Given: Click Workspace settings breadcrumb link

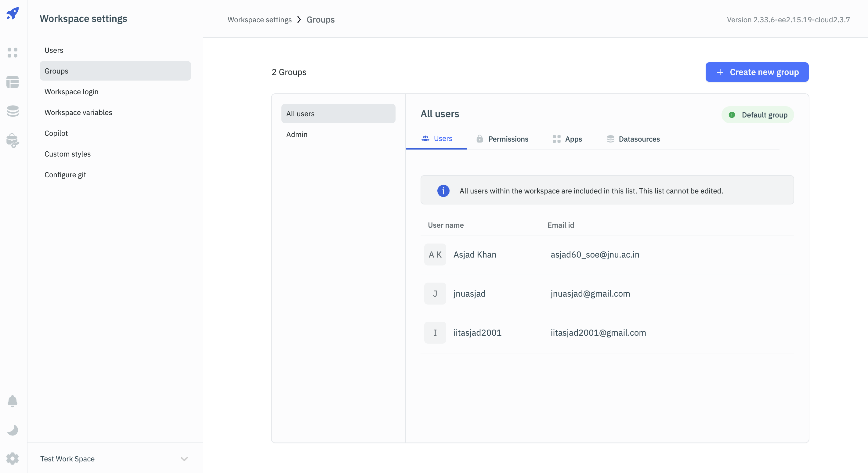Looking at the screenshot, I should click(259, 20).
